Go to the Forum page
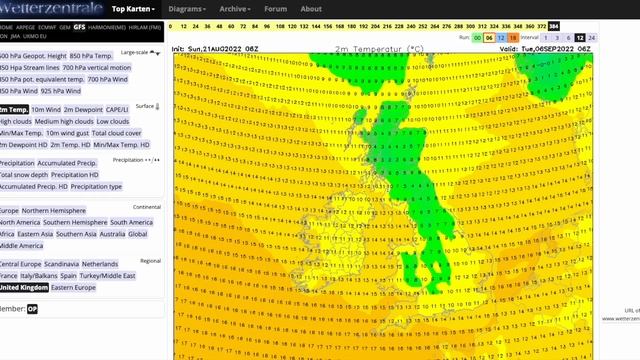This screenshot has height=360, width=640. click(x=276, y=9)
